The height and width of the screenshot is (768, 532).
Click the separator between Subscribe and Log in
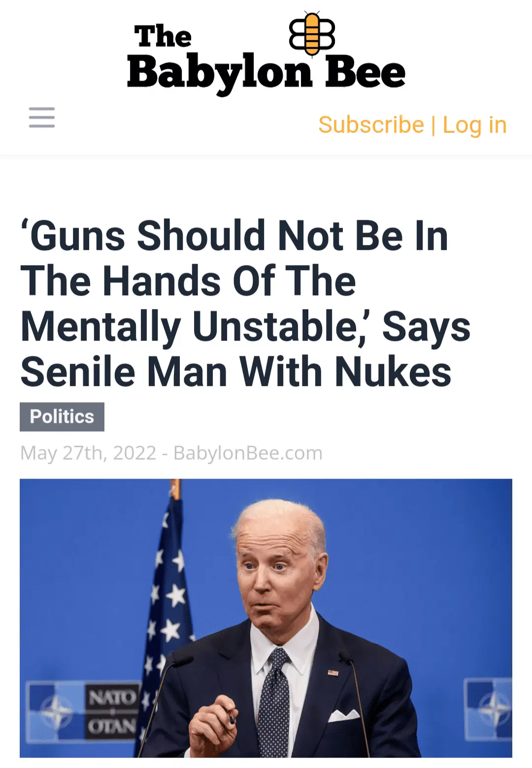(433, 125)
